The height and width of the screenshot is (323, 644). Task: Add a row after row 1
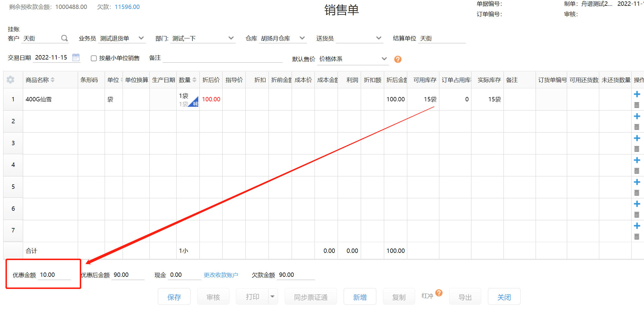point(637,94)
